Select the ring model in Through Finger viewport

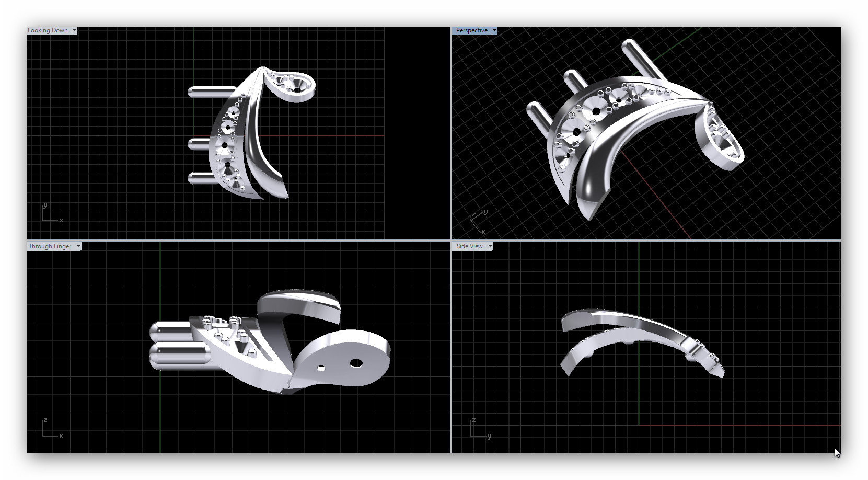(270, 341)
